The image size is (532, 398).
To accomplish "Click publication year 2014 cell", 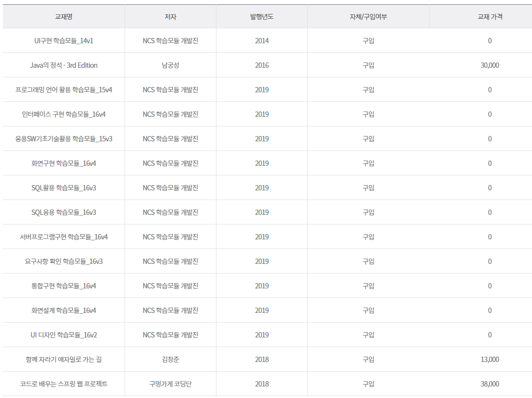I will [x=262, y=41].
